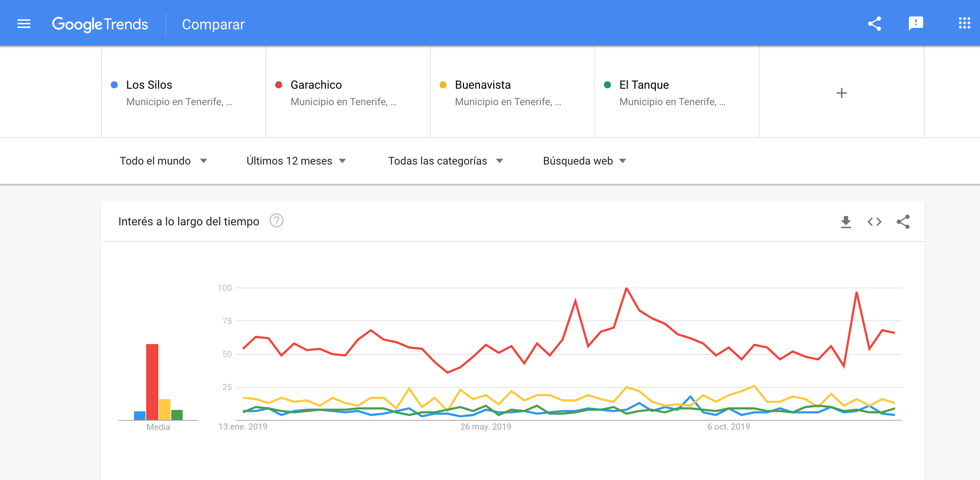Expand the Todo el mundo region dropdown
Image resolution: width=980 pixels, height=480 pixels.
coord(163,161)
